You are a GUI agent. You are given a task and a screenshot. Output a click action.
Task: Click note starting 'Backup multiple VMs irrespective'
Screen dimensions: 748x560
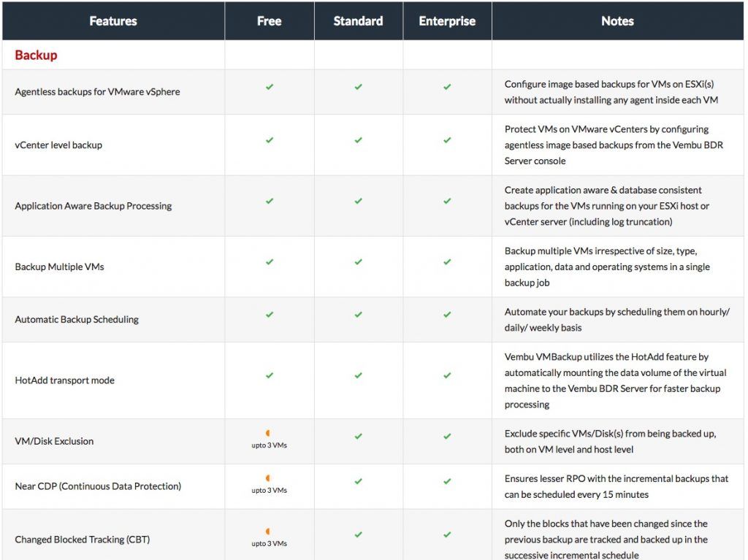click(x=607, y=266)
